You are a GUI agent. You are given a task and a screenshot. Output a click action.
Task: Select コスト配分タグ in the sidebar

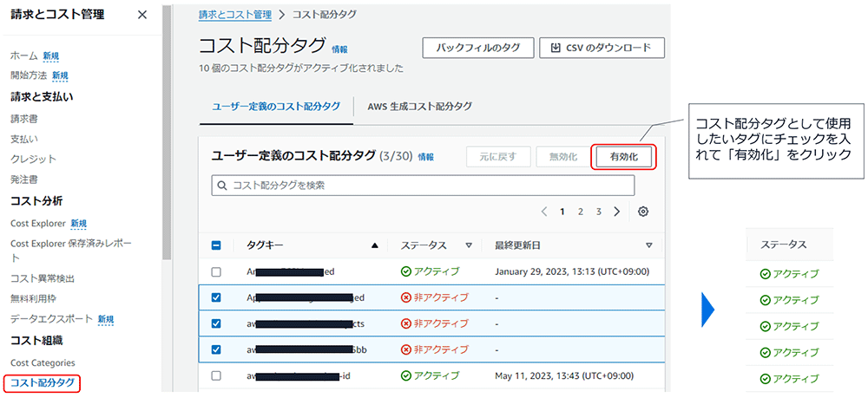point(42,382)
